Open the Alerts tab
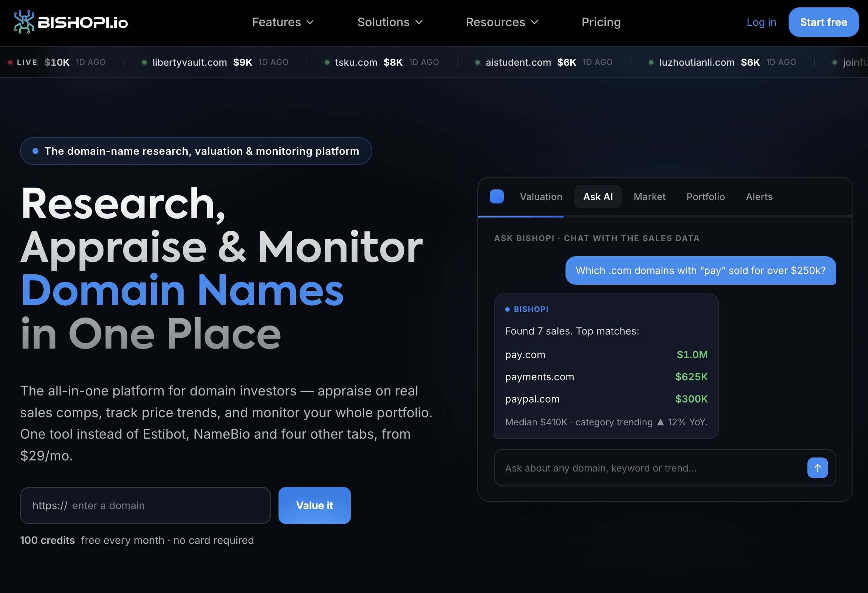Image resolution: width=868 pixels, height=593 pixels. pyautogui.click(x=759, y=196)
